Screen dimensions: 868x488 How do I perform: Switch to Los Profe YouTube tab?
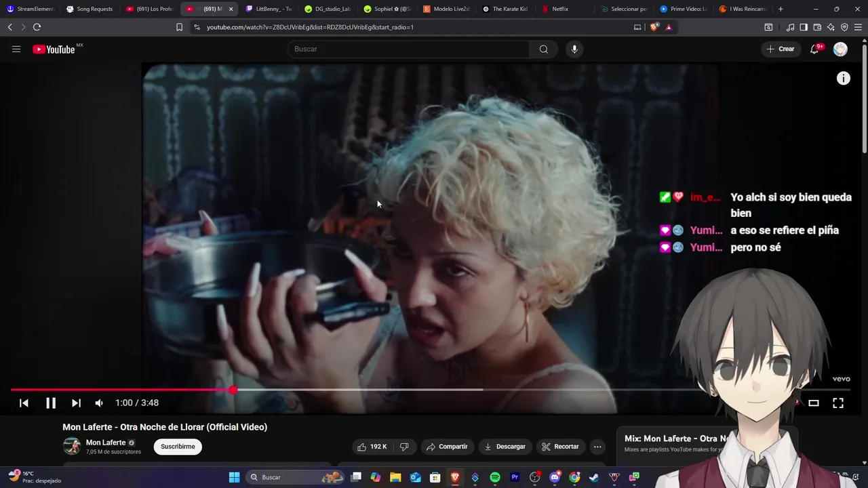151,9
